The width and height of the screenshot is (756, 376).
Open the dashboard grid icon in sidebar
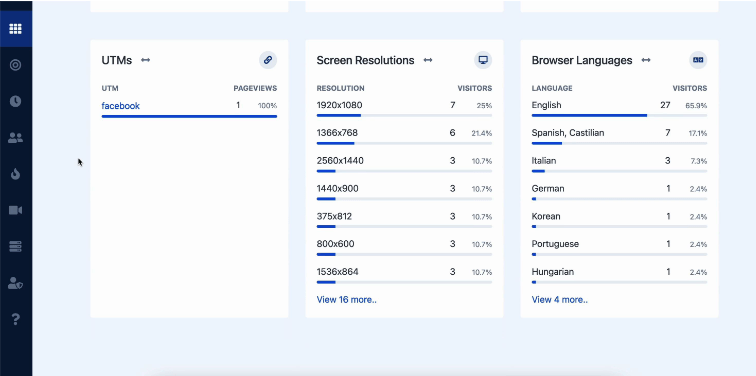(15, 29)
